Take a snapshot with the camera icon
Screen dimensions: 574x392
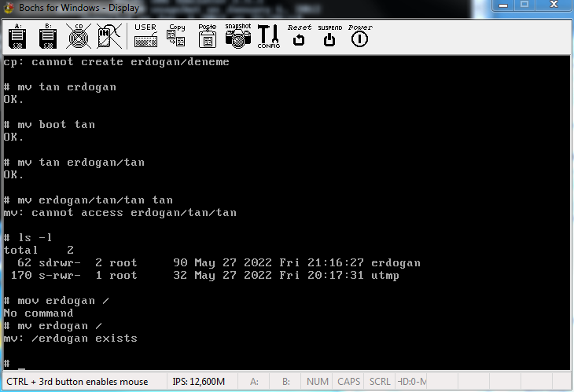coord(238,36)
